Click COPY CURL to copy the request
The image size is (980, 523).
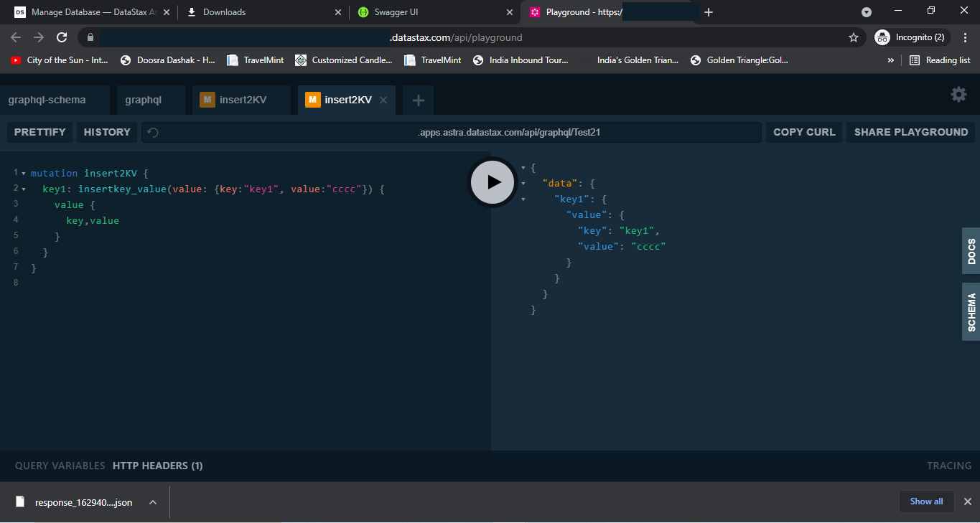pos(803,131)
